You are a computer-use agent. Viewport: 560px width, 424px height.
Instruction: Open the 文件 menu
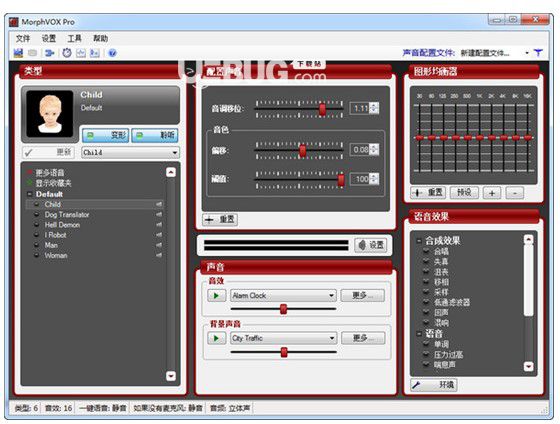click(23, 38)
